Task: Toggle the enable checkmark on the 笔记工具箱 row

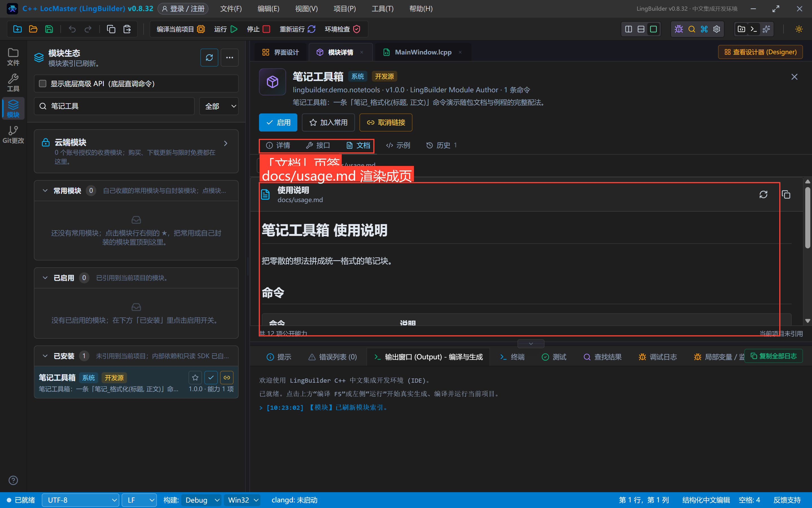Action: [x=211, y=378]
